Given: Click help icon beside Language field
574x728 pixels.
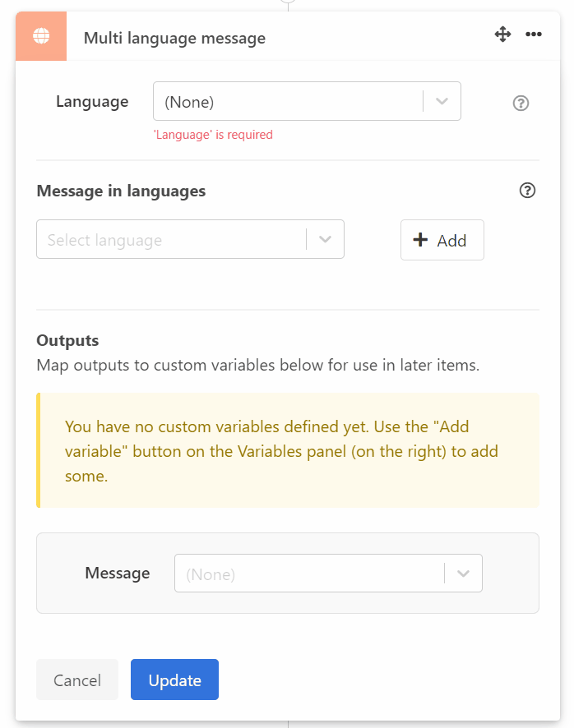Looking at the screenshot, I should pyautogui.click(x=521, y=104).
